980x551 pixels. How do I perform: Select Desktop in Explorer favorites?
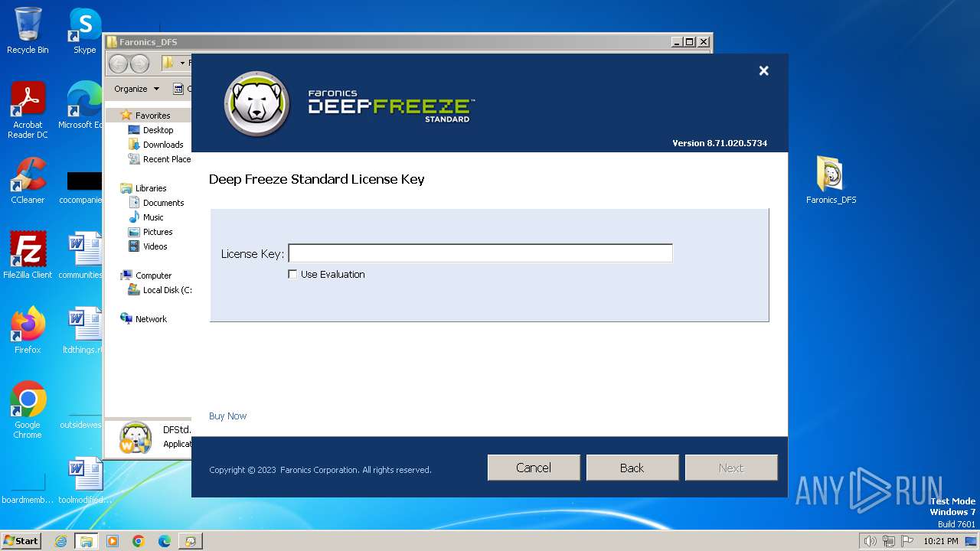coord(151,130)
